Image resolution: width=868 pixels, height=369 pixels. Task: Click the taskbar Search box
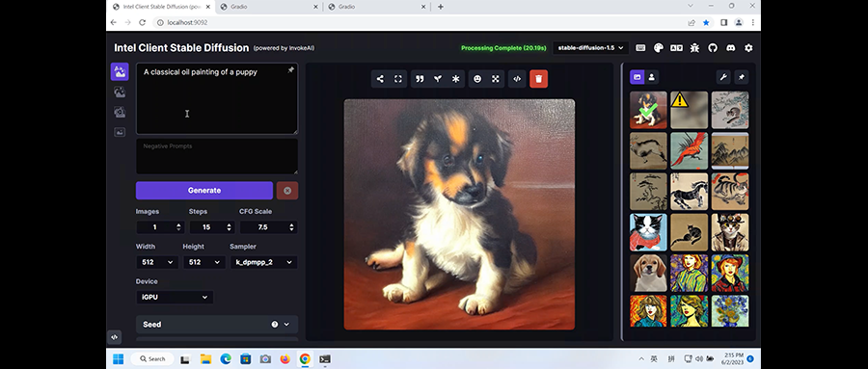(x=152, y=359)
